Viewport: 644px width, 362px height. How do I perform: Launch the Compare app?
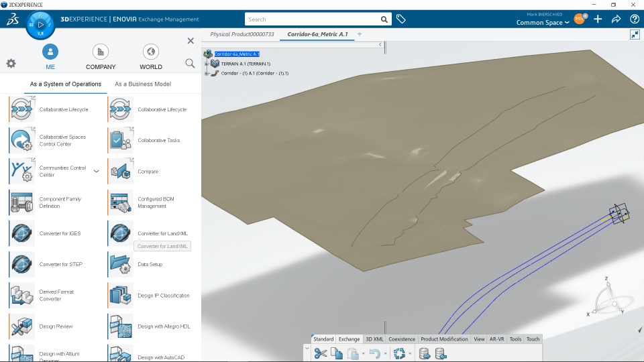click(x=120, y=171)
